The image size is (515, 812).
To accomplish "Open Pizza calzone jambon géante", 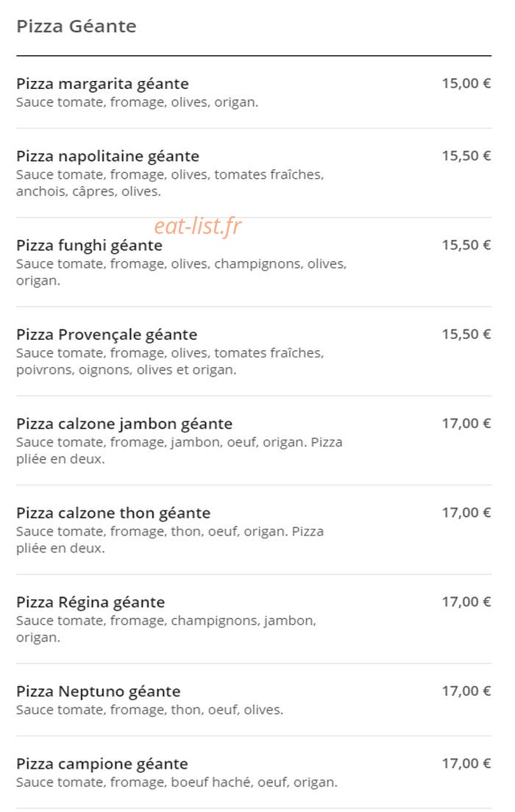I will [x=254, y=440].
